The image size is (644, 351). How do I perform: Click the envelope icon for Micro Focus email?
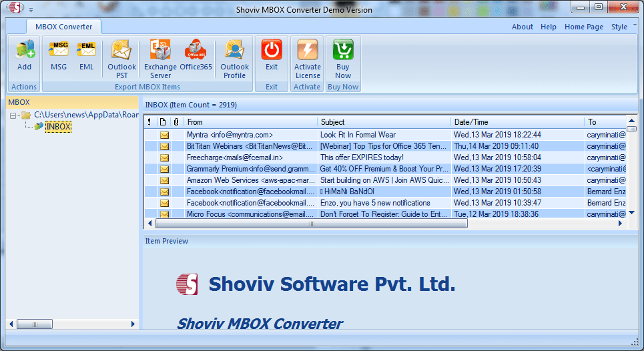click(164, 214)
